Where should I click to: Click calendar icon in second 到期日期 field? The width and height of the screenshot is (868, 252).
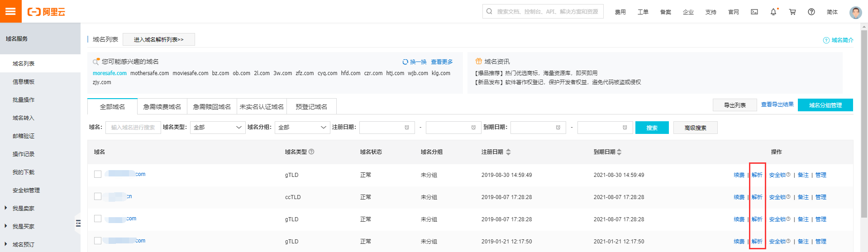pyautogui.click(x=625, y=128)
